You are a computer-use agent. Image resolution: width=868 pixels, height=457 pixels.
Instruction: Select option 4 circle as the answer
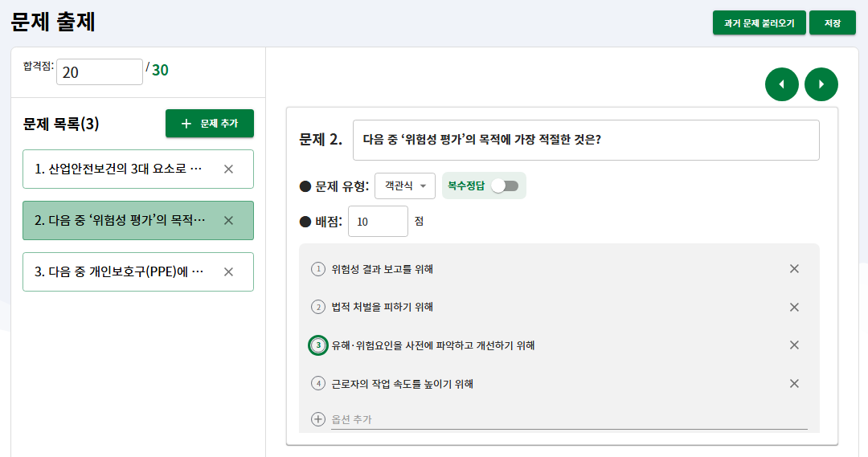click(x=318, y=384)
